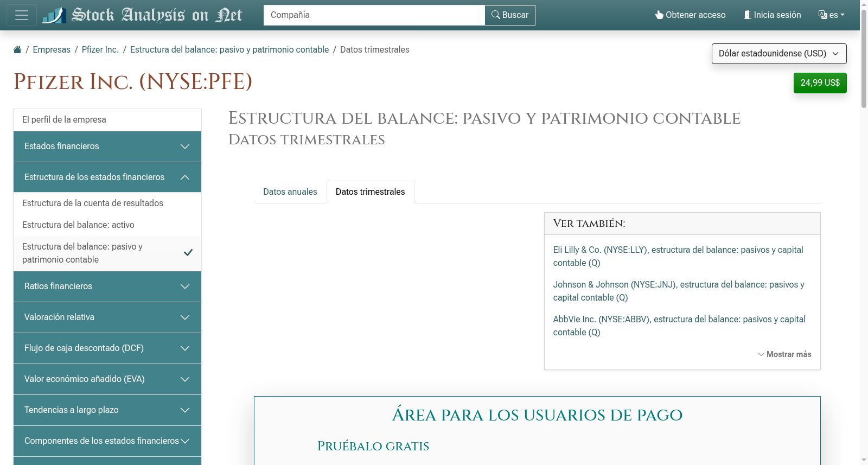Open the Empresas breadcrumb link
This screenshot has height=465, width=868.
[52, 49]
